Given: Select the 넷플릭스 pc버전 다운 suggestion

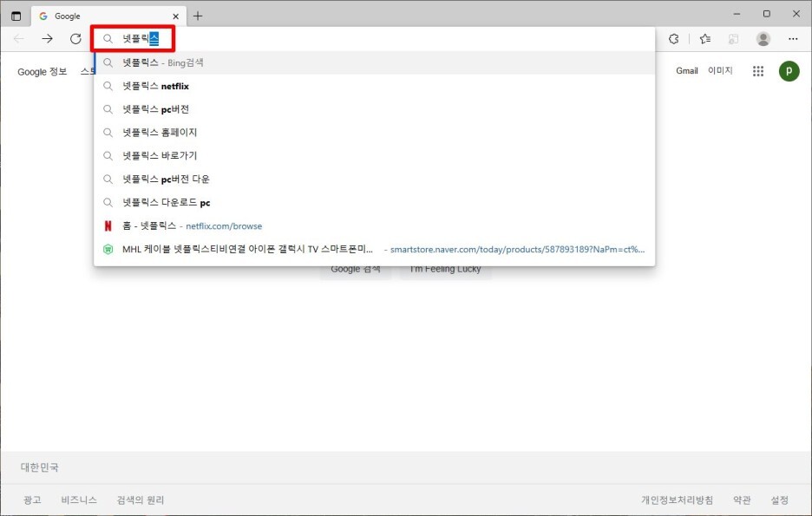Looking at the screenshot, I should point(375,179).
